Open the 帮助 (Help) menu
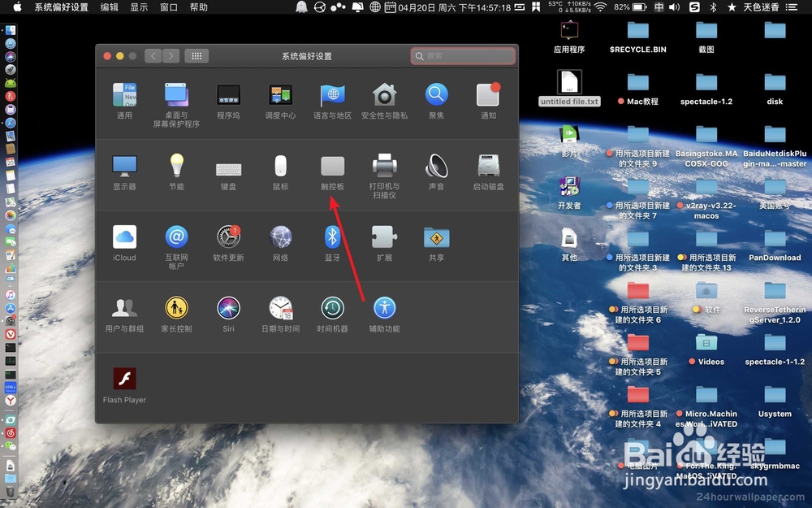This screenshot has height=508, width=812. pyautogui.click(x=199, y=7)
